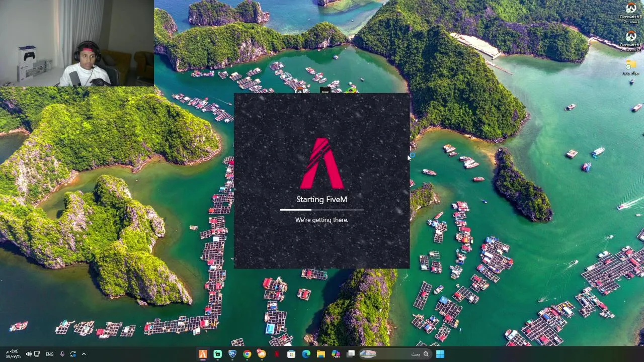The height and width of the screenshot is (362, 644).
Task: Open File Explorer from the taskbar
Action: 320,354
